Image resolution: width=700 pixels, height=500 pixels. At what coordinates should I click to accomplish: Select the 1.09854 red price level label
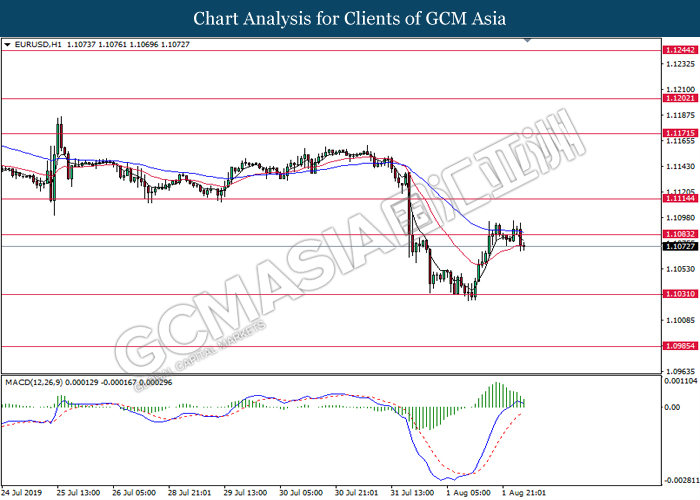pyautogui.click(x=680, y=346)
